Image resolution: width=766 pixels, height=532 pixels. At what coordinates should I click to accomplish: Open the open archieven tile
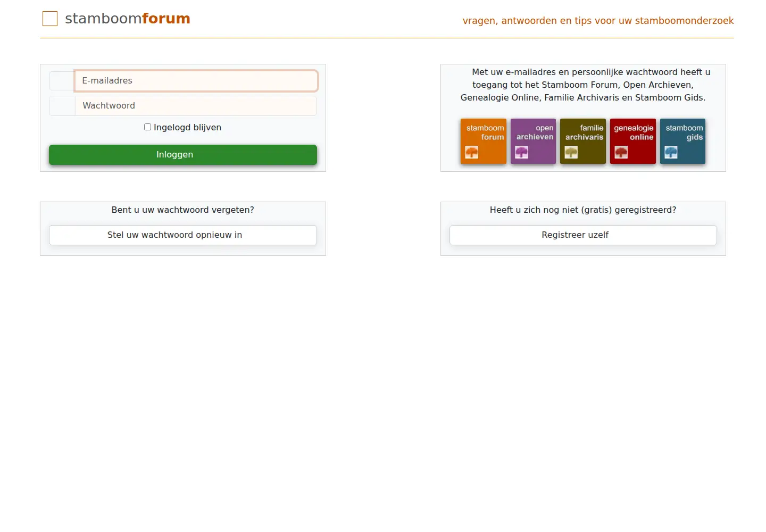click(x=533, y=141)
